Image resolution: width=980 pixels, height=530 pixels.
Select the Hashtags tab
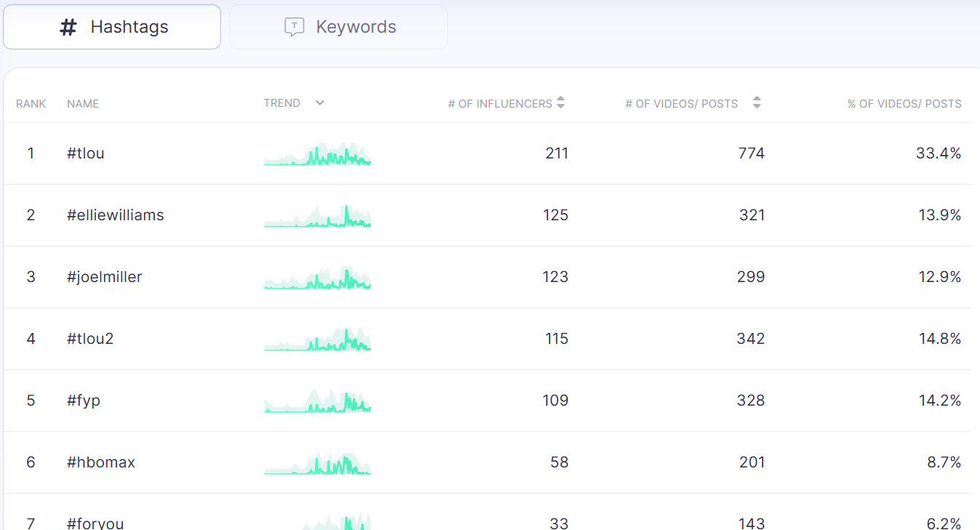pyautogui.click(x=112, y=27)
